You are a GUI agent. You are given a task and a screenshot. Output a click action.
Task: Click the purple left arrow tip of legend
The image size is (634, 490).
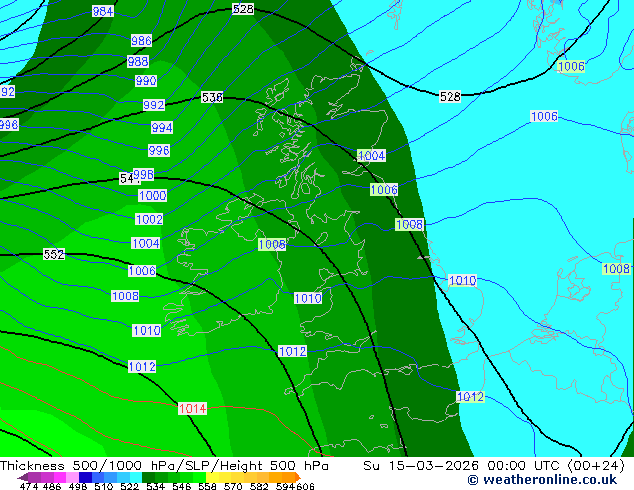click(22, 477)
